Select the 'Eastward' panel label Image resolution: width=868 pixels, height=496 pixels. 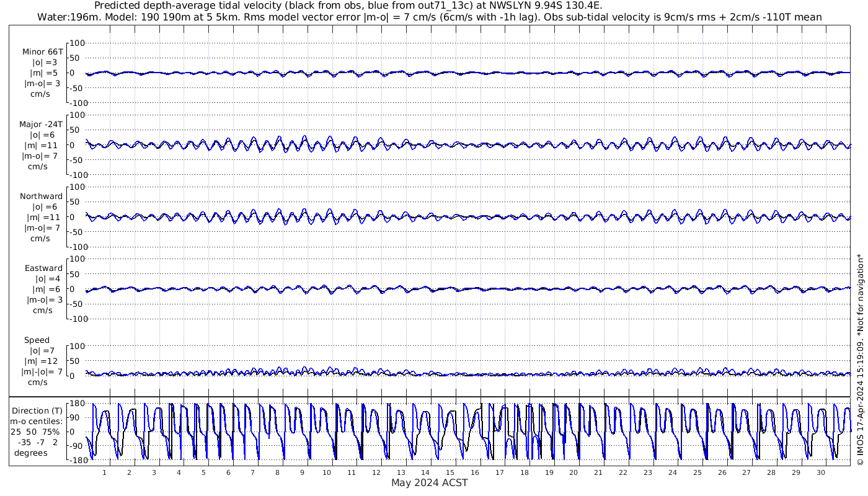coord(43,268)
